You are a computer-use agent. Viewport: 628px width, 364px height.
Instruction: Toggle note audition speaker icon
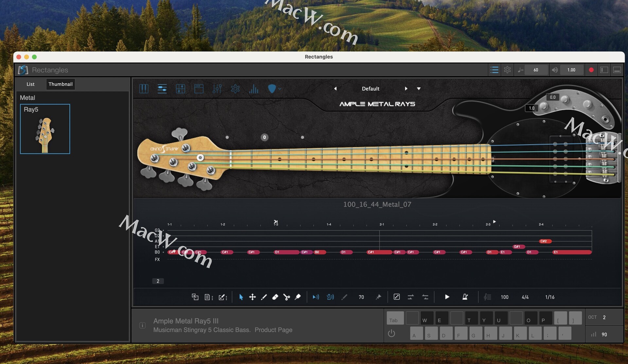[x=316, y=297]
